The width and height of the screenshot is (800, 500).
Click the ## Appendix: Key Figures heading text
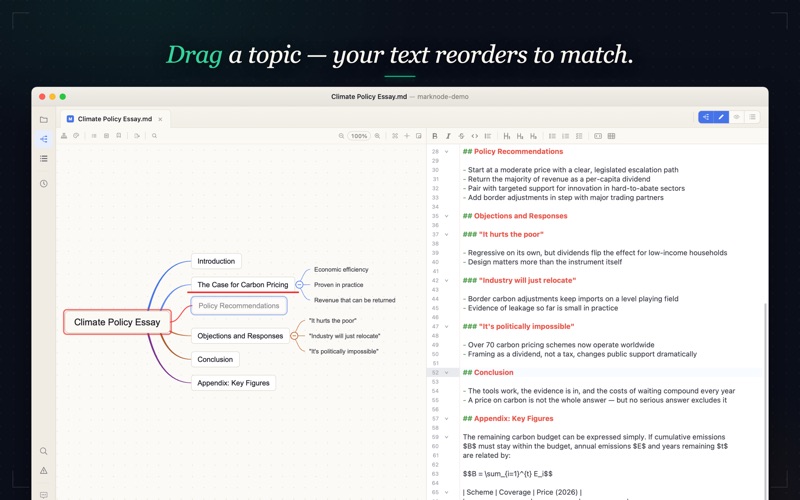click(x=508, y=418)
